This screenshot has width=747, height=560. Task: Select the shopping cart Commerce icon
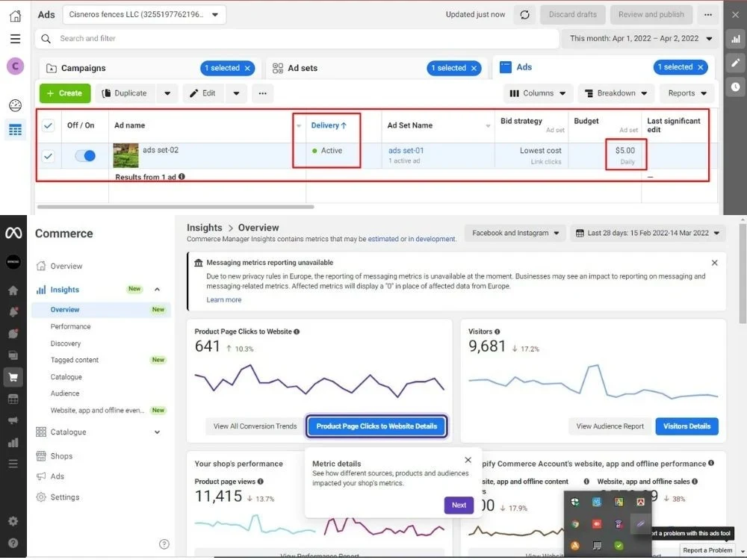coord(13,377)
